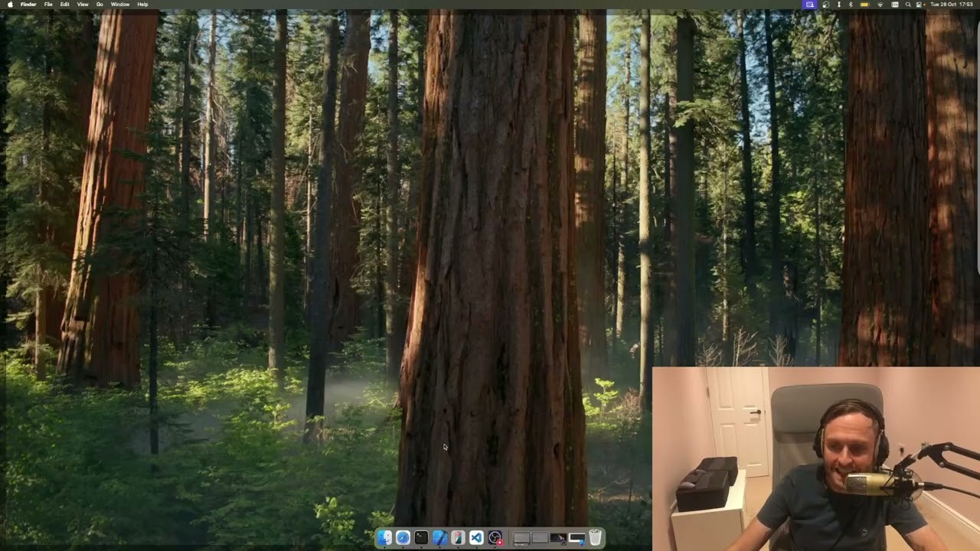980x551 pixels.
Task: Click the date and time Tue 28 Oct
Action: (952, 5)
